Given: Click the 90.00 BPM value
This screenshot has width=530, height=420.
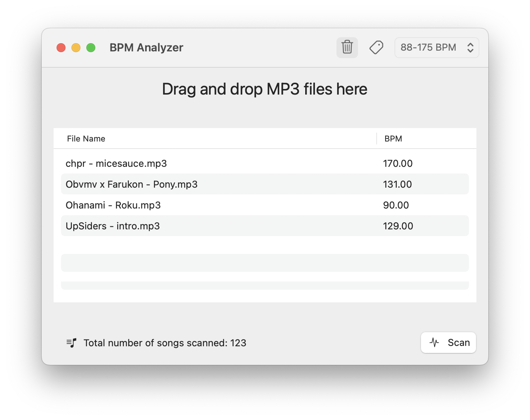Looking at the screenshot, I should (396, 205).
